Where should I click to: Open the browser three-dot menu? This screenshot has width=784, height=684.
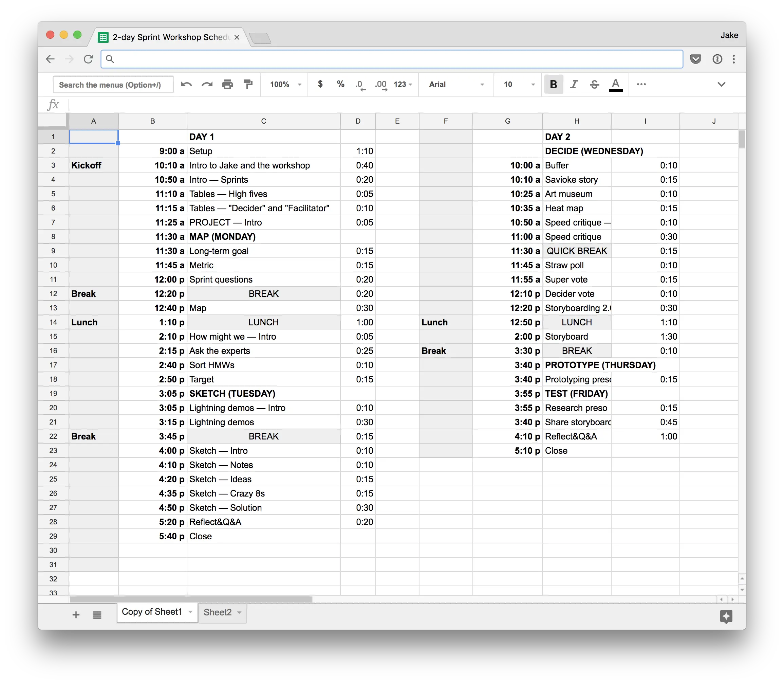click(734, 59)
